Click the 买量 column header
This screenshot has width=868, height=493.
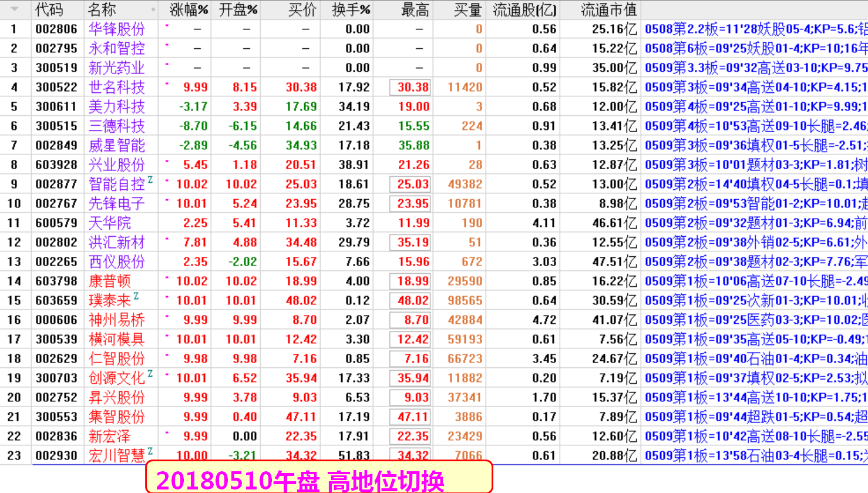[x=468, y=9]
